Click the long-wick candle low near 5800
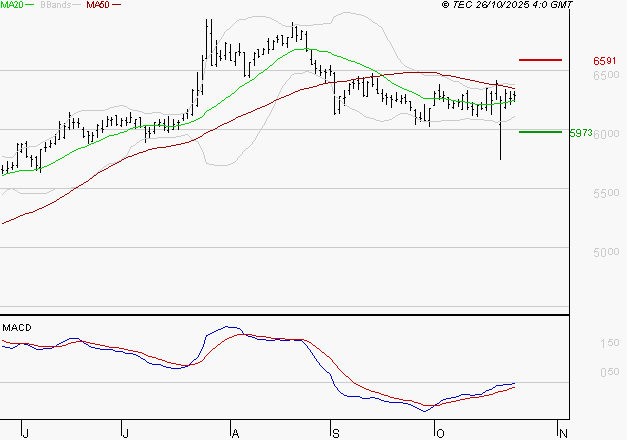627x440 pixels. pyautogui.click(x=500, y=155)
